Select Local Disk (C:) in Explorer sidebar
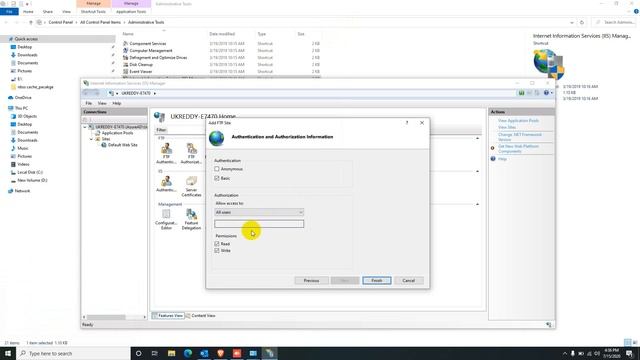Image resolution: width=640 pixels, height=360 pixels. [x=27, y=172]
